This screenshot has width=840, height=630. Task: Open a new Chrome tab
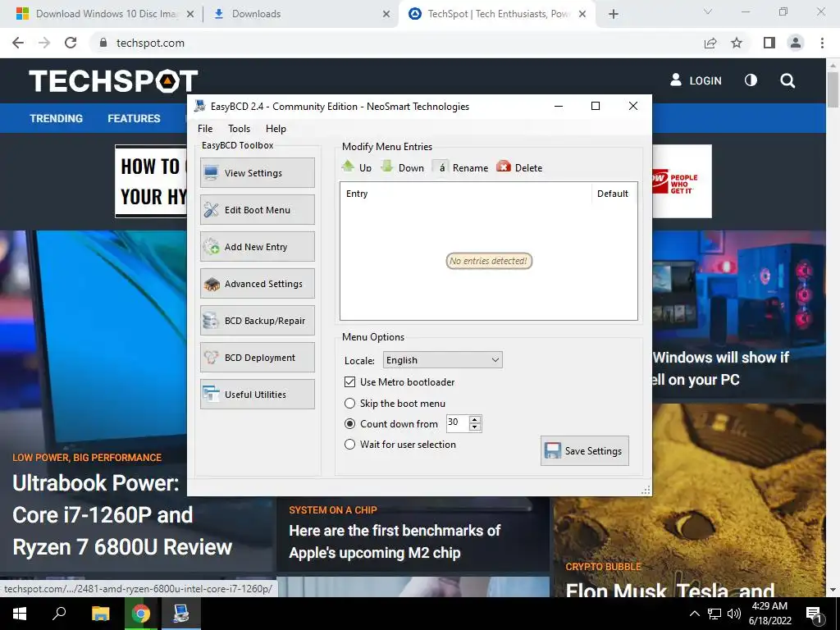[x=614, y=14]
